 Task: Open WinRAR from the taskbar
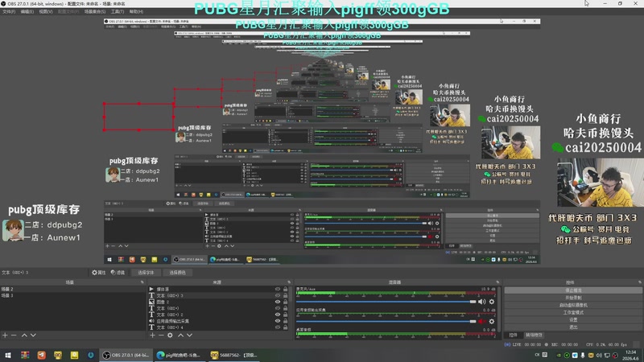pos(25,355)
